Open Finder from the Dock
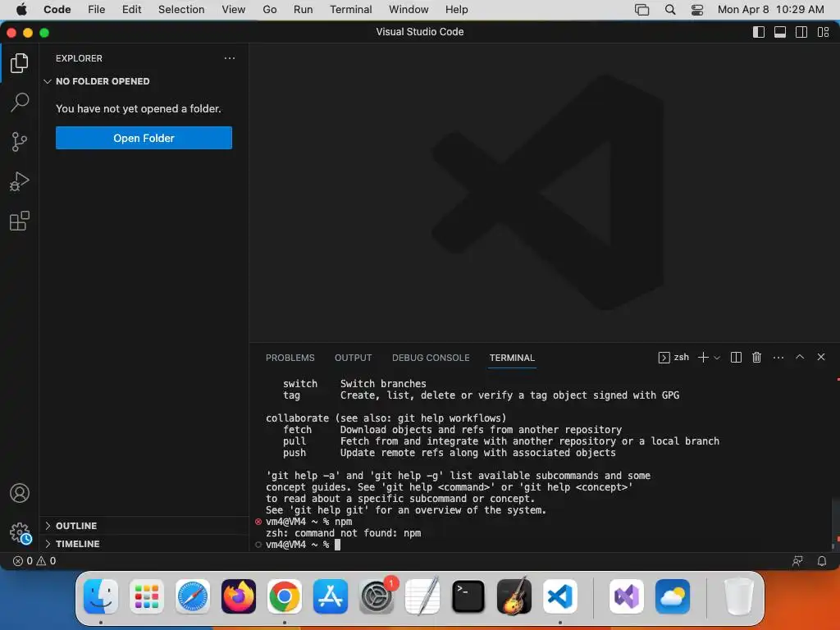 tap(101, 596)
